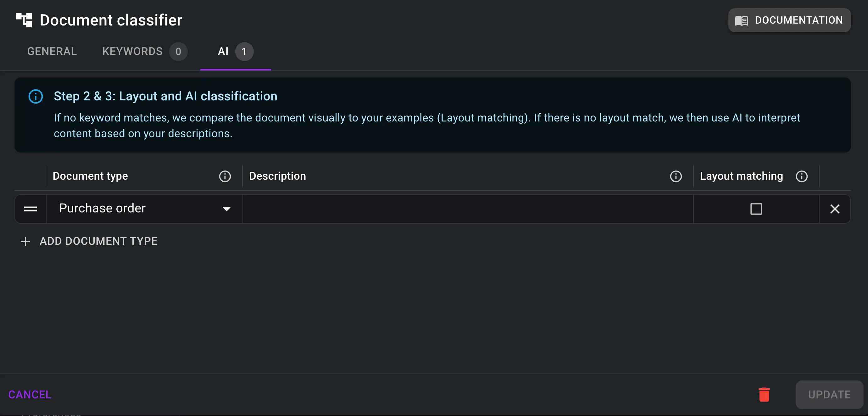Image resolution: width=868 pixels, height=416 pixels.
Task: Click the Add Document Type button
Action: tap(98, 241)
